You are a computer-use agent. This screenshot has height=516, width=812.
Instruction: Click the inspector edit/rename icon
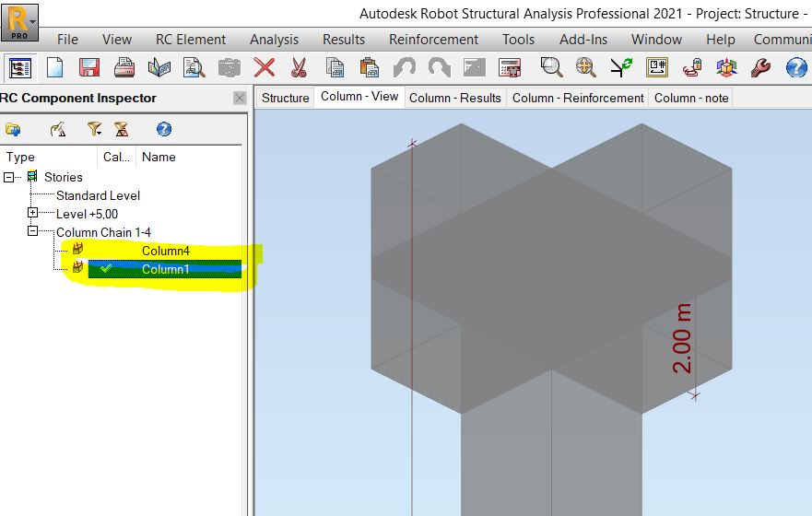coord(58,129)
